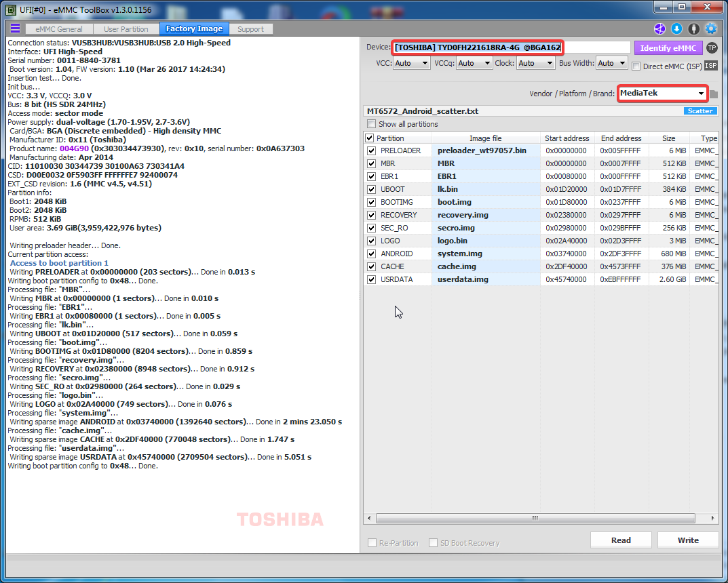Screen dimensions: 728x583
Task: Click the partition table horizontal scrollbar thumb
Action: (535, 518)
